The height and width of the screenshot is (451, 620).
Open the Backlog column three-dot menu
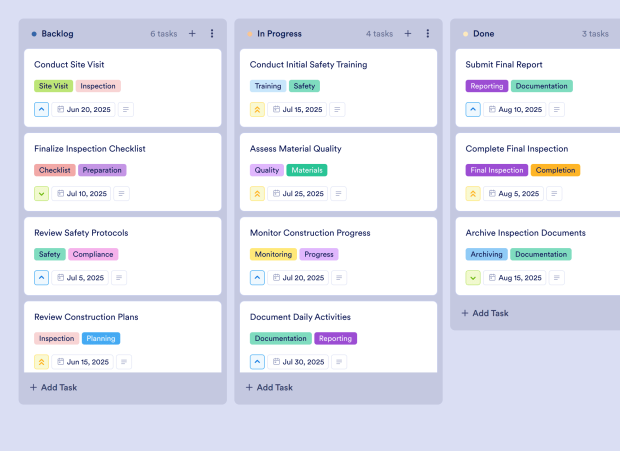212,33
